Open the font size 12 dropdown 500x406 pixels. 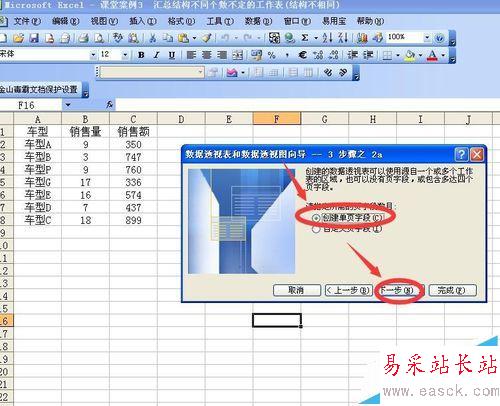click(125, 55)
